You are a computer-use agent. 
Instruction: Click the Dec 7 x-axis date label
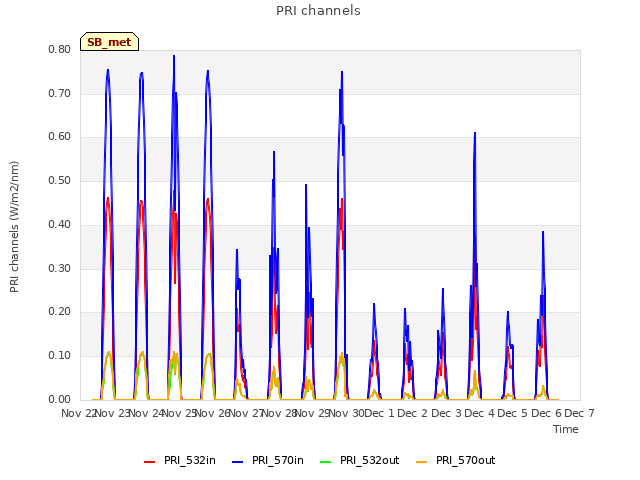(x=579, y=413)
